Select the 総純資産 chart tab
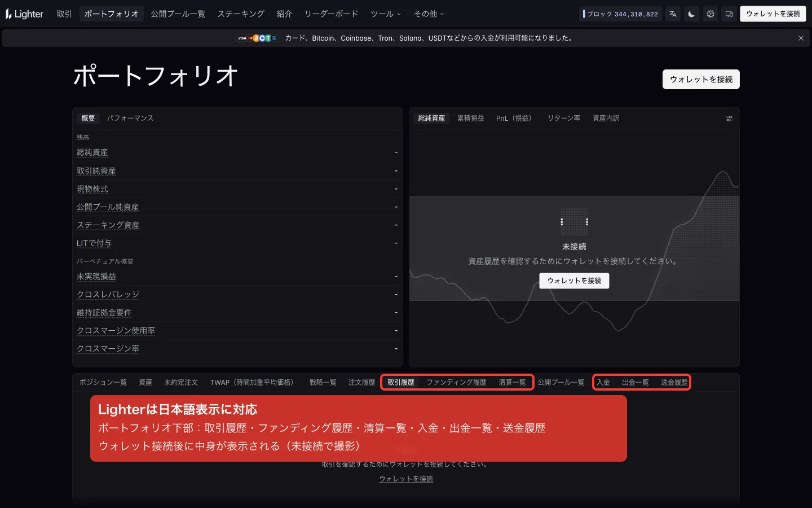 [x=431, y=119]
